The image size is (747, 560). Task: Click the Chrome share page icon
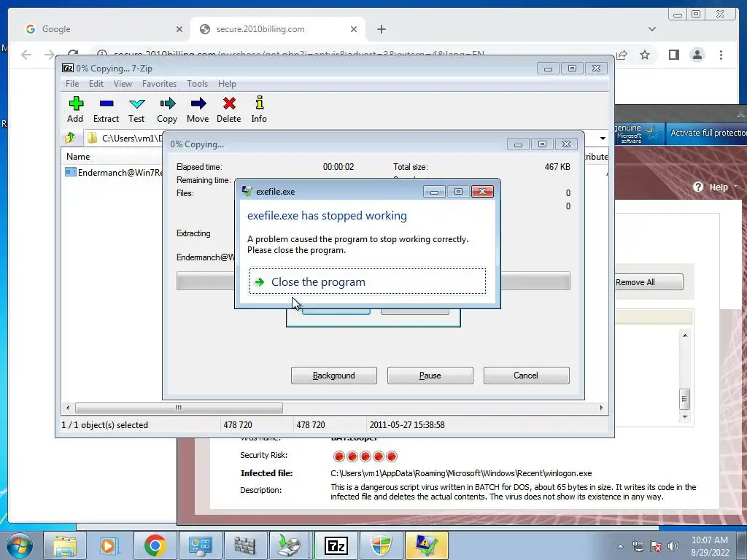point(622,55)
